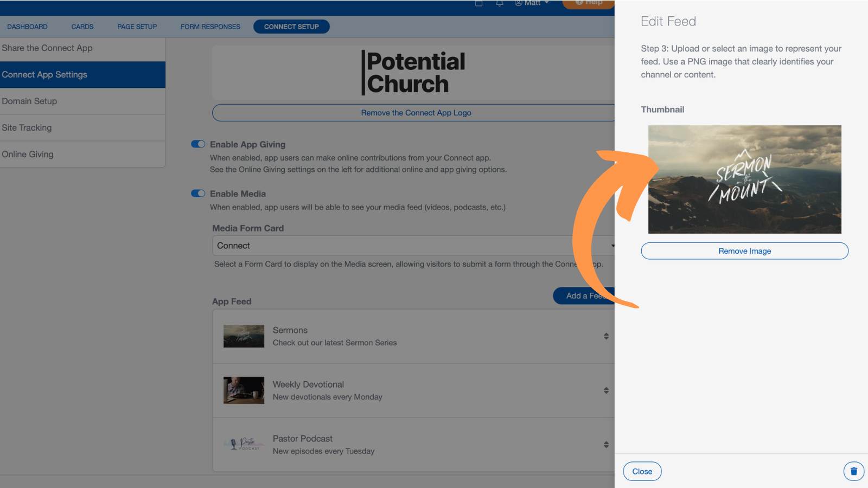
Task: Select Connect App Settings in sidebar
Action: [x=82, y=75]
